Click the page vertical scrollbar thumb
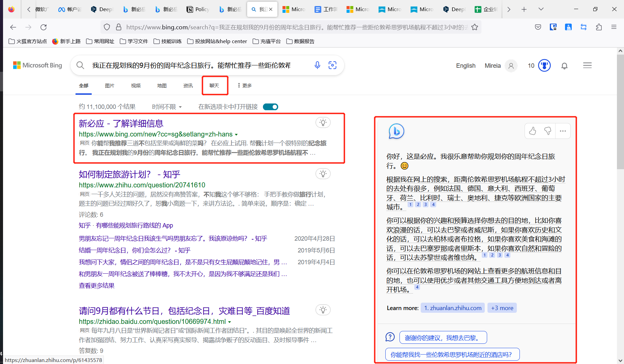The image size is (624, 364). pyautogui.click(x=620, y=112)
